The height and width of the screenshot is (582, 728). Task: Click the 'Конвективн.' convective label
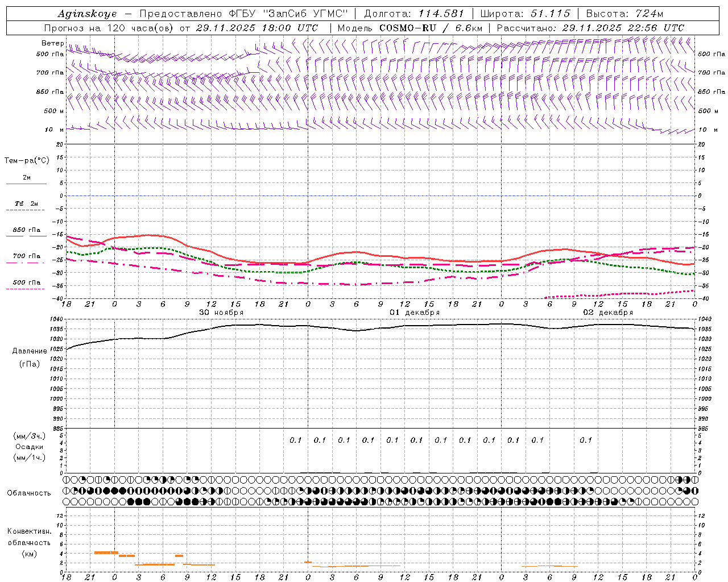pos(30,531)
